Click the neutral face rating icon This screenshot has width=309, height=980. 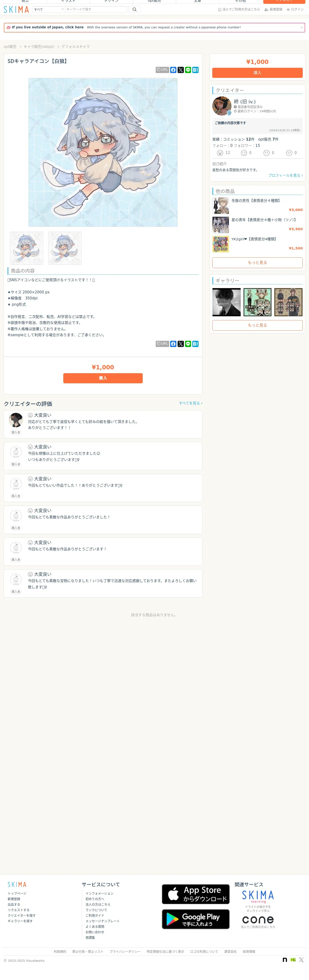(x=266, y=153)
